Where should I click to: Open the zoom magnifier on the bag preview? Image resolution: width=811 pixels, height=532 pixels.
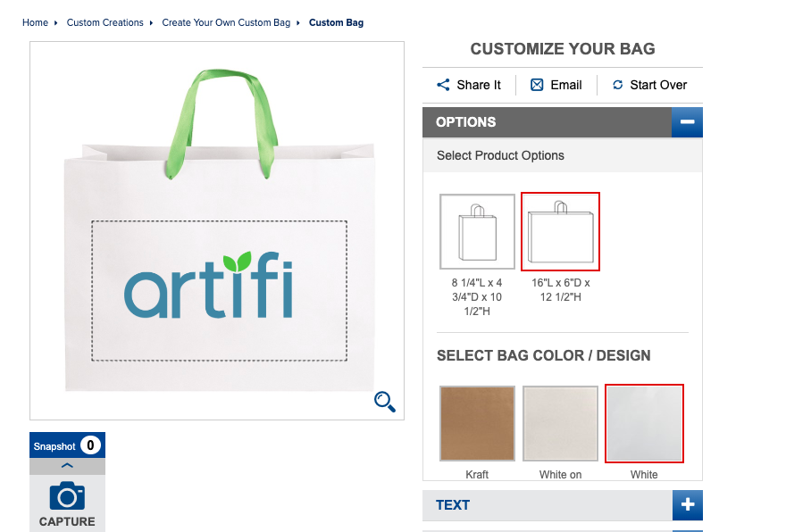coord(384,402)
